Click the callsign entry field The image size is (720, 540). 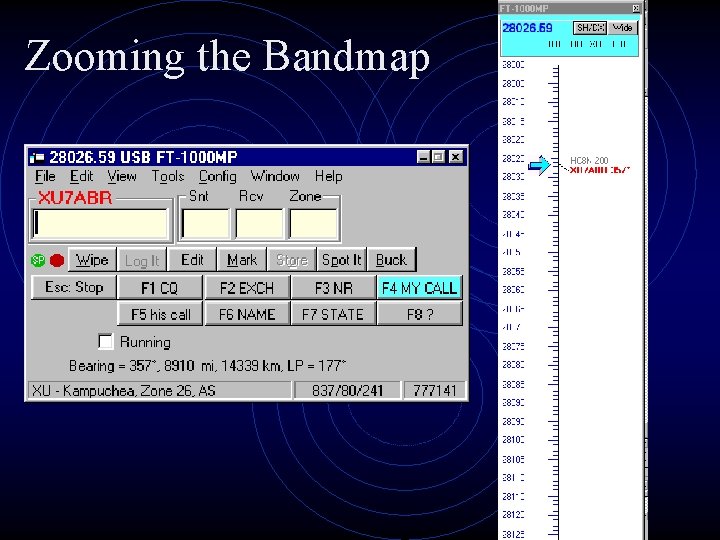tap(100, 224)
